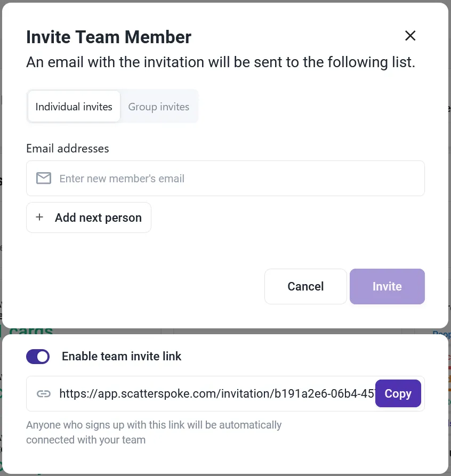Copy the team invite link
The width and height of the screenshot is (451, 476).
398,393
